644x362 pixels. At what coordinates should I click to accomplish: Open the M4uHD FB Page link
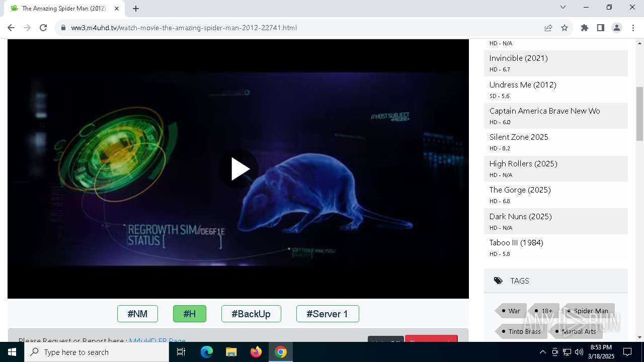coord(157,341)
